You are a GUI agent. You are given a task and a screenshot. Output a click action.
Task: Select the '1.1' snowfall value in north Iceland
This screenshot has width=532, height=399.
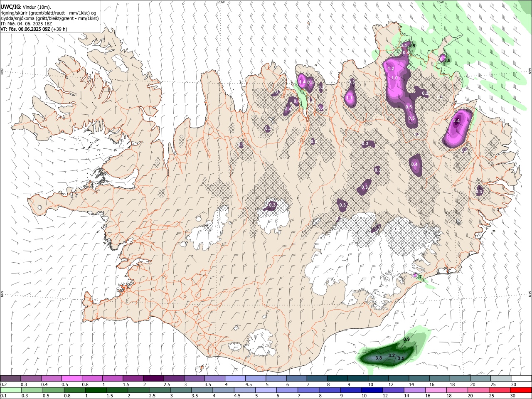point(350,99)
